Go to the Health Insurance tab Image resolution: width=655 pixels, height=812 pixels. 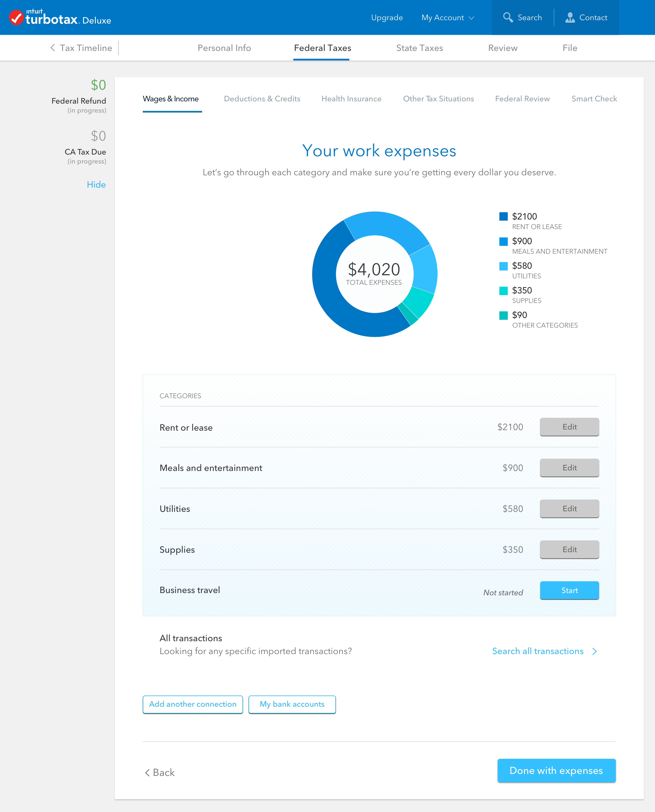tap(351, 99)
